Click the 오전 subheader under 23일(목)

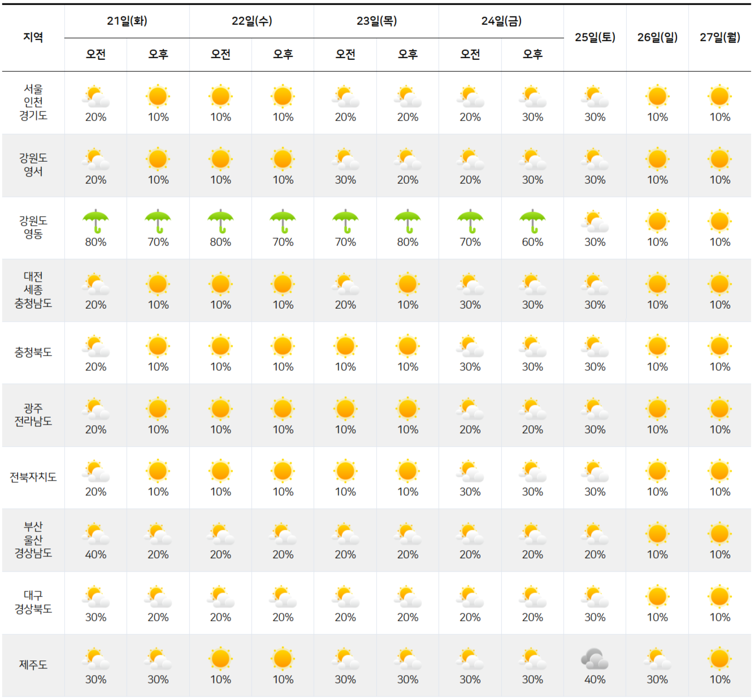[345, 54]
